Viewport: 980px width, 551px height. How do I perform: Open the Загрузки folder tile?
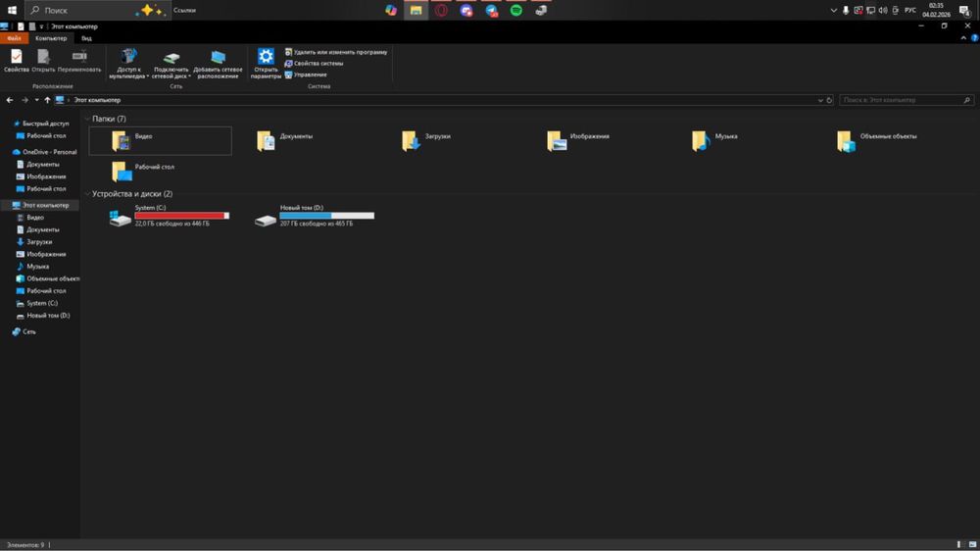[450, 141]
